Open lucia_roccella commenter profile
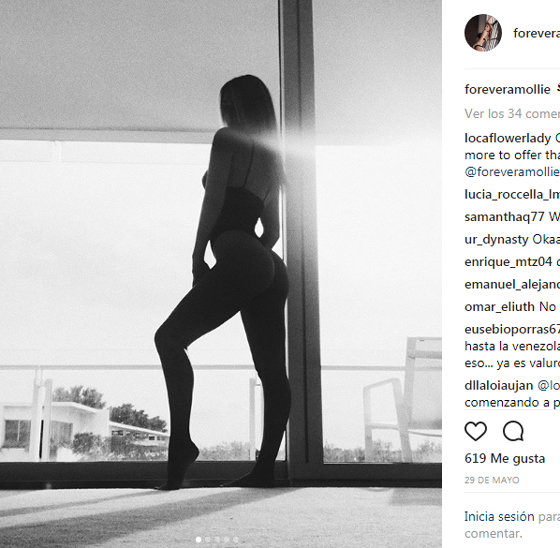 512,194
